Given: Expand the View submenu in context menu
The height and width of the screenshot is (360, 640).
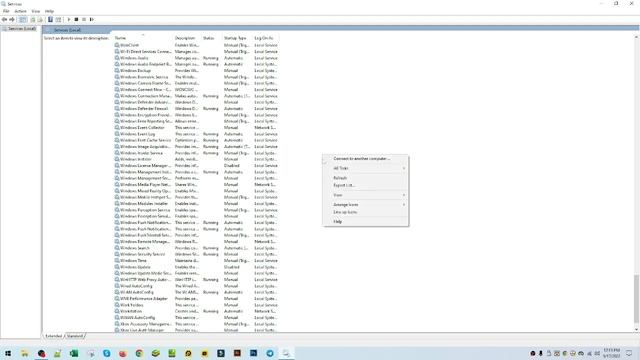Looking at the screenshot, I should pyautogui.click(x=366, y=195).
